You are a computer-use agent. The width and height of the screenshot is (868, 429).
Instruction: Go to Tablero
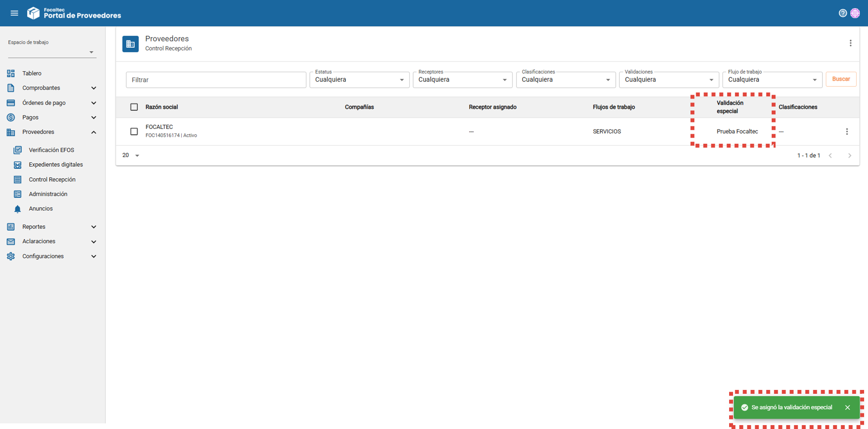(x=32, y=73)
